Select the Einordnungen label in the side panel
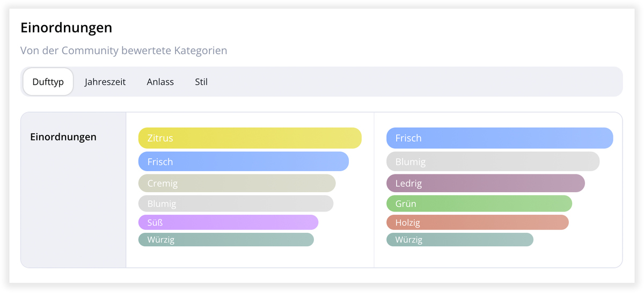This screenshot has width=644, height=293. click(63, 137)
